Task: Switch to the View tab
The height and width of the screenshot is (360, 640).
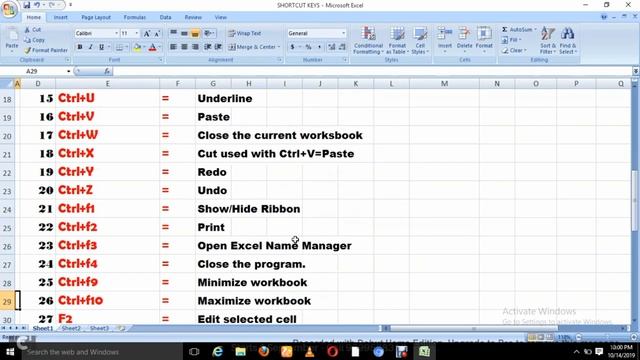Action: [220, 17]
